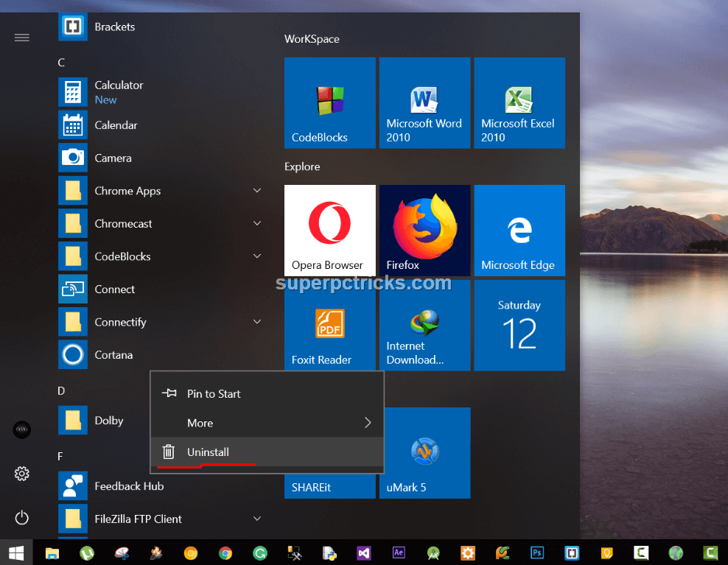This screenshot has height=565, width=728.
Task: Open After Effects from the taskbar
Action: 399,552
